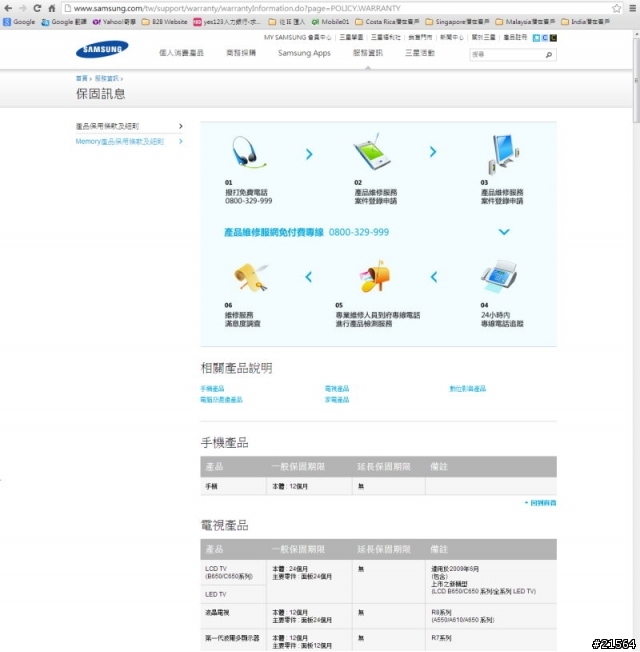The width and height of the screenshot is (640, 652).
Task: Open the Yahoo bookmark
Action: (x=114, y=22)
